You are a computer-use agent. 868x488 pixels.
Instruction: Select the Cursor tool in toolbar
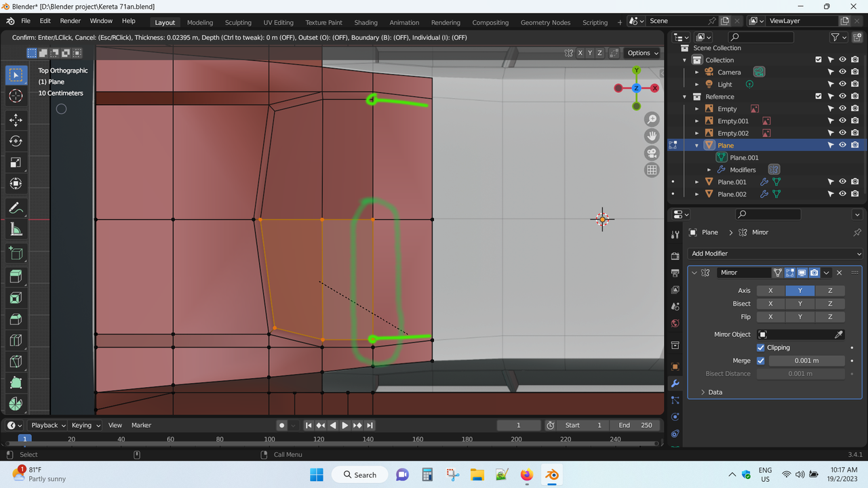(x=16, y=96)
